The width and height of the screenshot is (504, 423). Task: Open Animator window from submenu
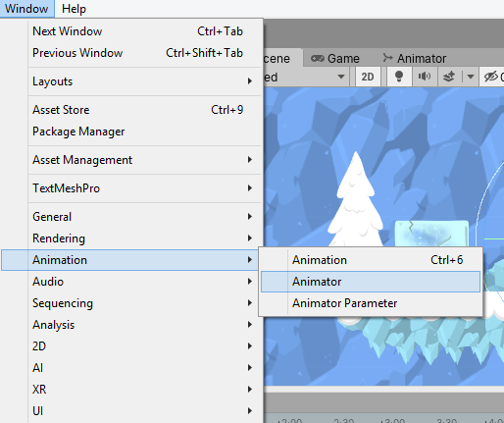[371, 282]
